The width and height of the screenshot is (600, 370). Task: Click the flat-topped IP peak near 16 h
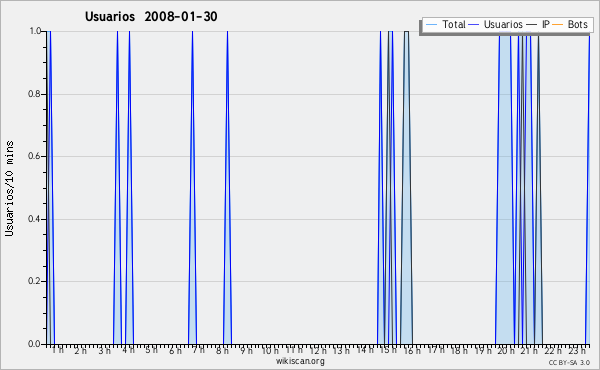(406, 187)
